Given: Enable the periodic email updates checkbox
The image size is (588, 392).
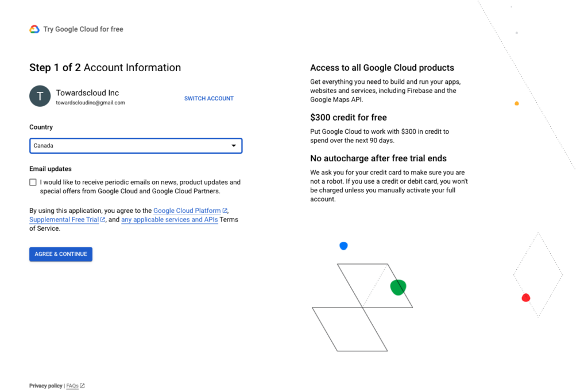Looking at the screenshot, I should pos(33,183).
